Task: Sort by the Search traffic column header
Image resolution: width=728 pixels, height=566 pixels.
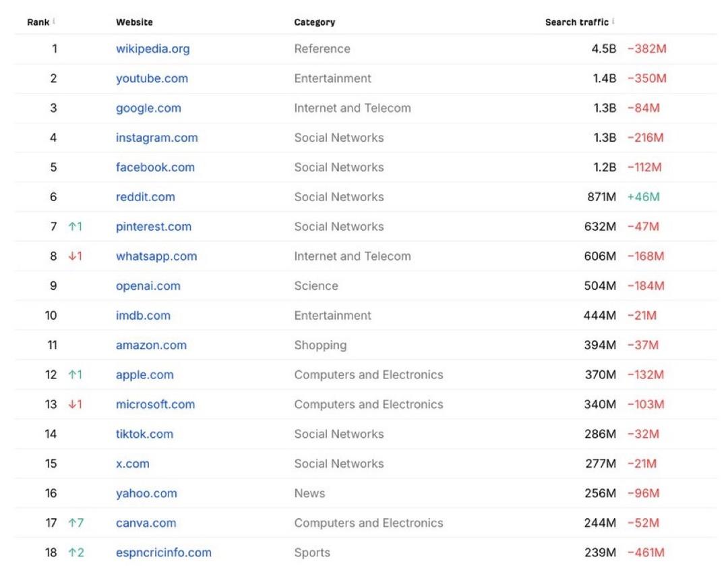Action: pos(576,22)
